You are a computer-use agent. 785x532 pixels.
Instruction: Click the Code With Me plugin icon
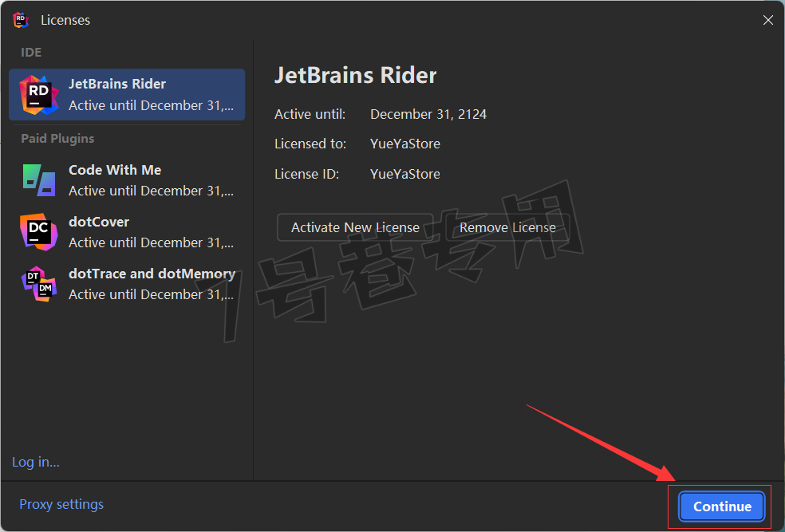coord(39,180)
